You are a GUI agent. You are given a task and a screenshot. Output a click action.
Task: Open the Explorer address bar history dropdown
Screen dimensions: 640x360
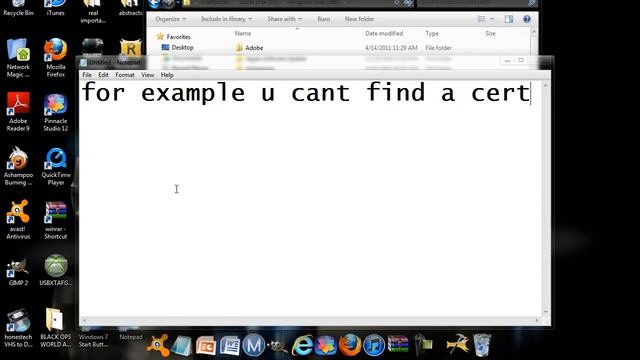pos(396,3)
